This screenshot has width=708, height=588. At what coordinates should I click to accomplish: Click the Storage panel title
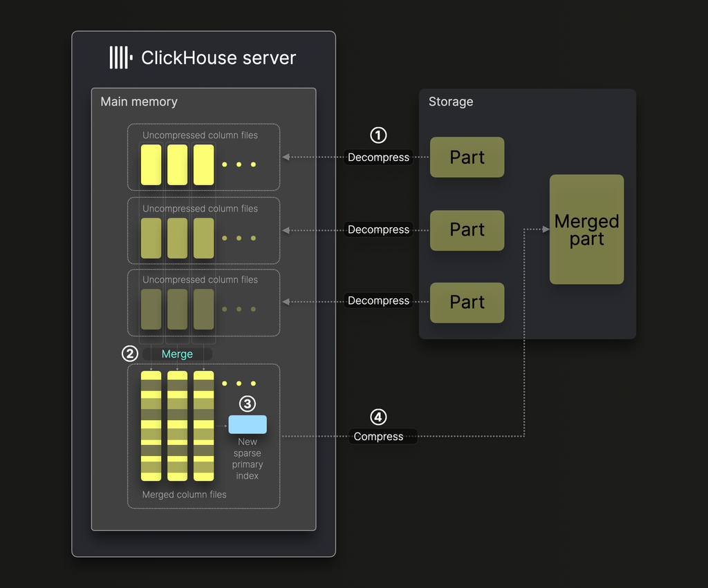coord(451,102)
